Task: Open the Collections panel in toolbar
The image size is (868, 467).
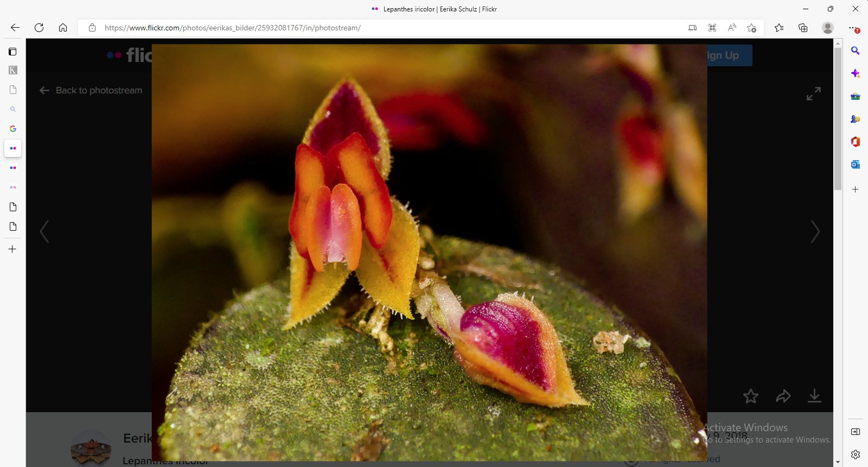Action: tap(803, 28)
